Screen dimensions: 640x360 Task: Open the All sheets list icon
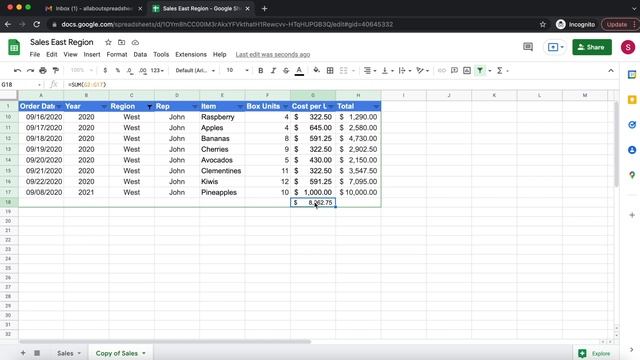click(37, 353)
